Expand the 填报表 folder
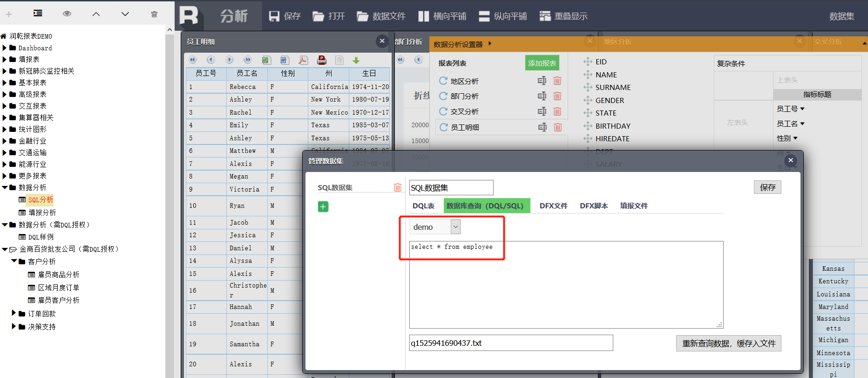 (x=5, y=59)
